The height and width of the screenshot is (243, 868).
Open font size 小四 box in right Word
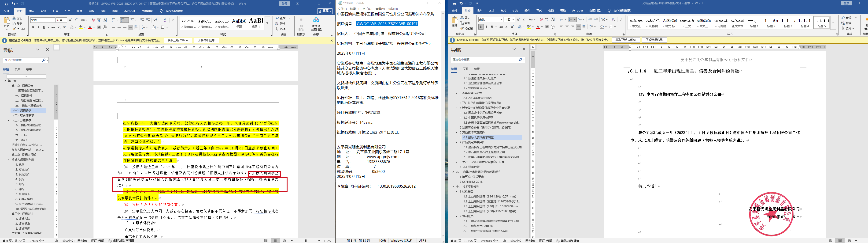(510, 19)
